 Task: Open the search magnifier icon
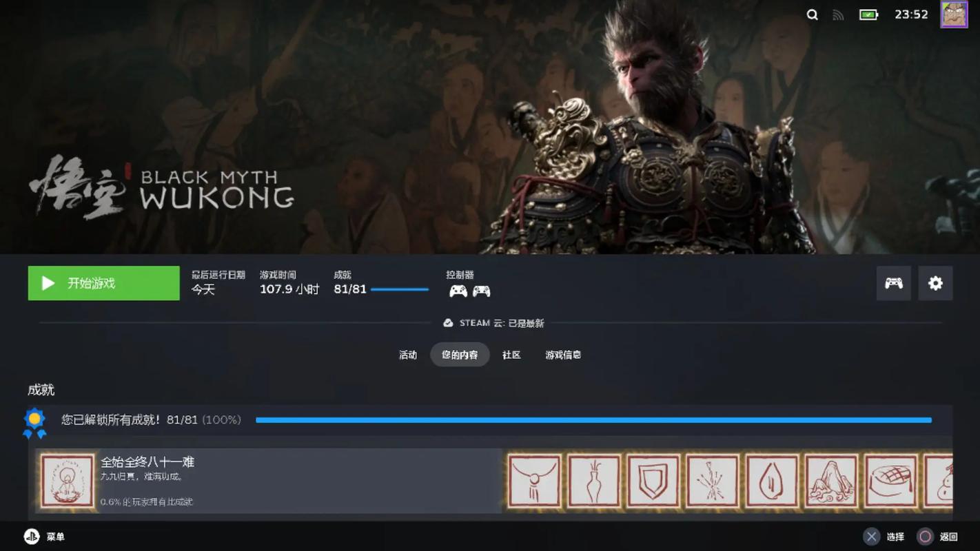(x=813, y=14)
